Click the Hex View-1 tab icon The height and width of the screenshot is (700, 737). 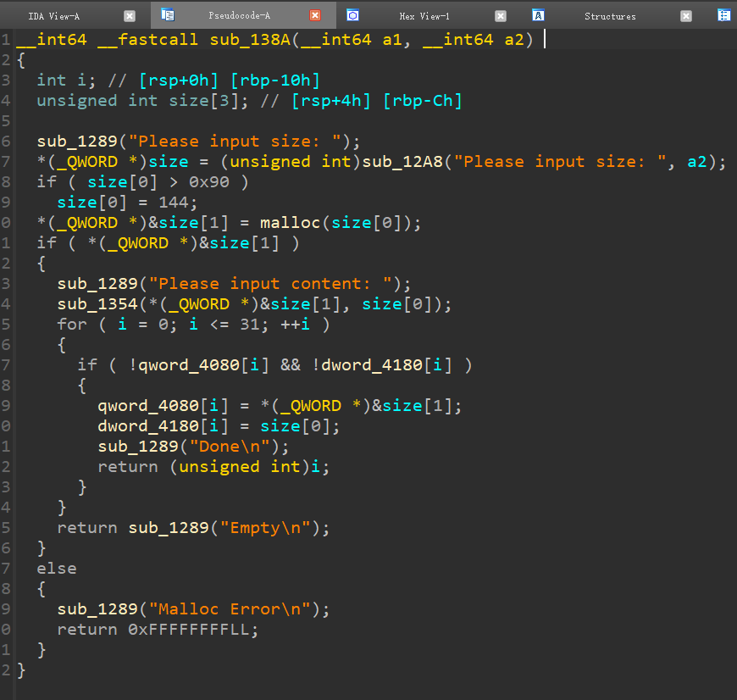(x=353, y=15)
